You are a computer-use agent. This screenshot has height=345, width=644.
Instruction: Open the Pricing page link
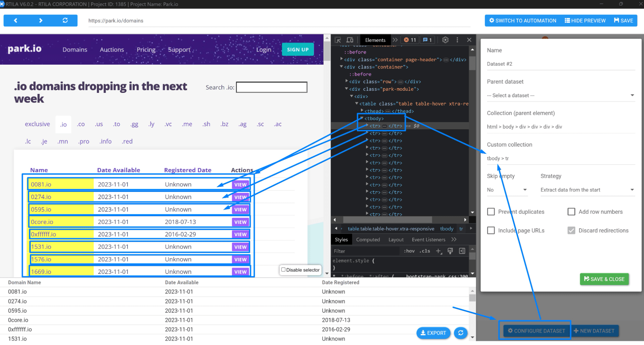point(146,50)
